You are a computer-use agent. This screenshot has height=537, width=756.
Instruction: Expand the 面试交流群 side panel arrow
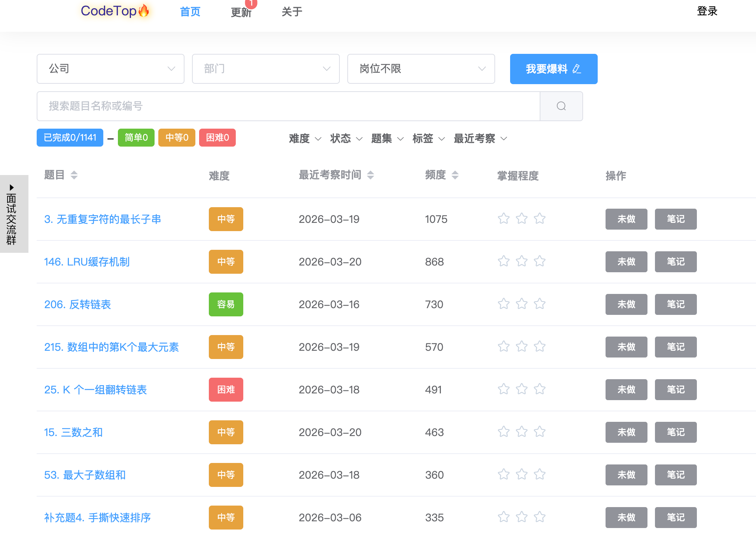point(12,187)
